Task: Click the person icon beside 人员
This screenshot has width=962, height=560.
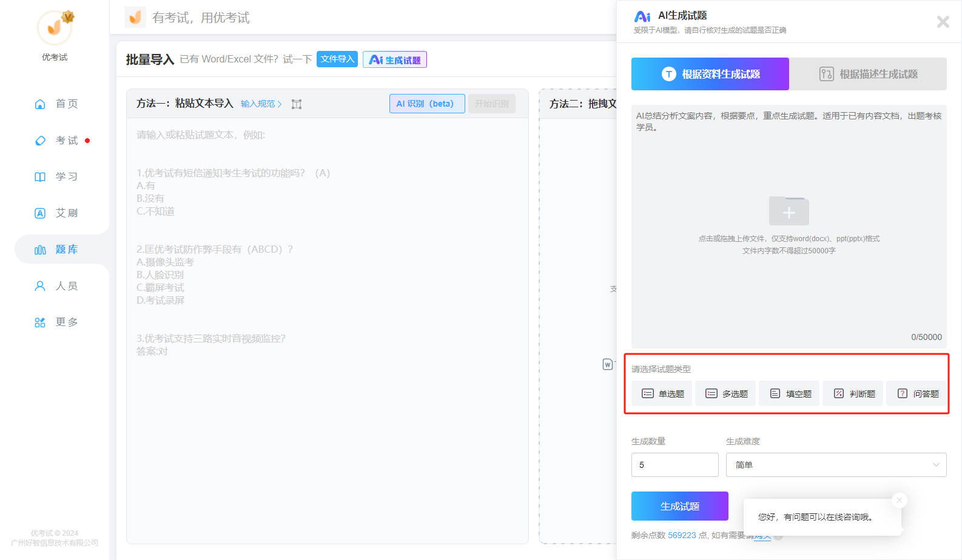Action: point(40,286)
